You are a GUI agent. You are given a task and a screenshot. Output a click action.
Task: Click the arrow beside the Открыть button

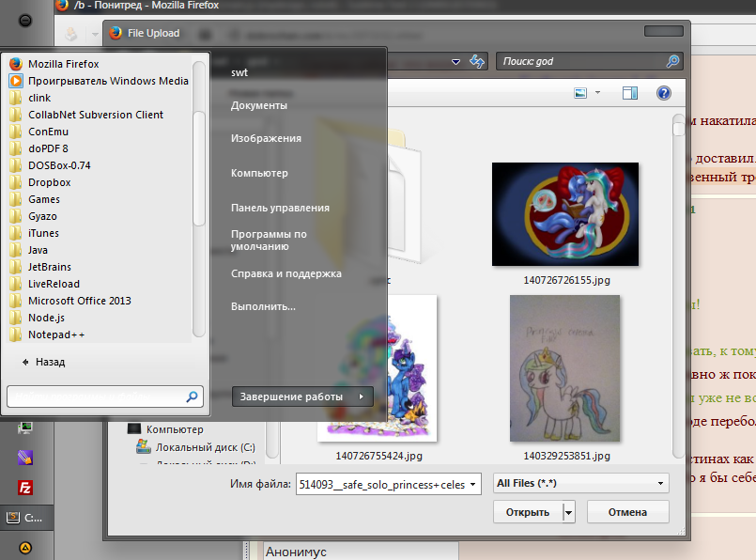coord(569,512)
